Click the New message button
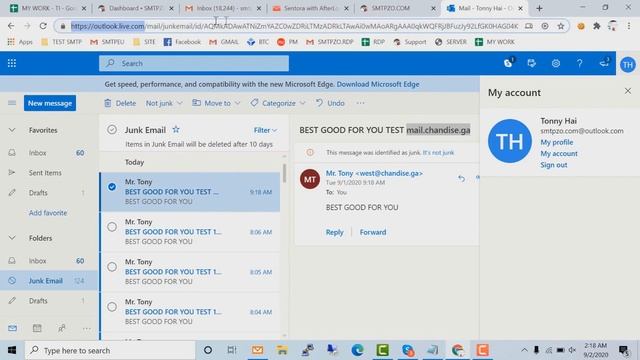The height and width of the screenshot is (360, 640). point(50,103)
